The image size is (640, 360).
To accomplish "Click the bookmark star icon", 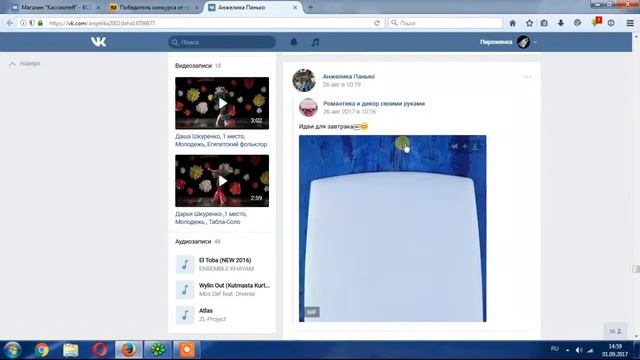I will point(529,23).
